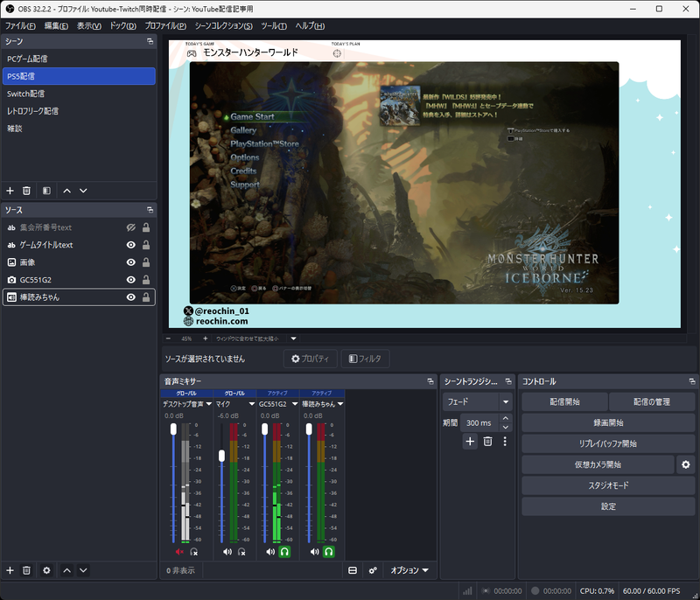Pop out the Audio Mixer dock
The image size is (700, 600).
click(430, 381)
